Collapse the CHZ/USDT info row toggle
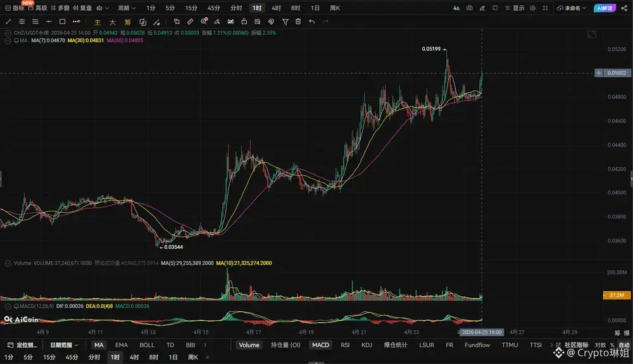 8,33
